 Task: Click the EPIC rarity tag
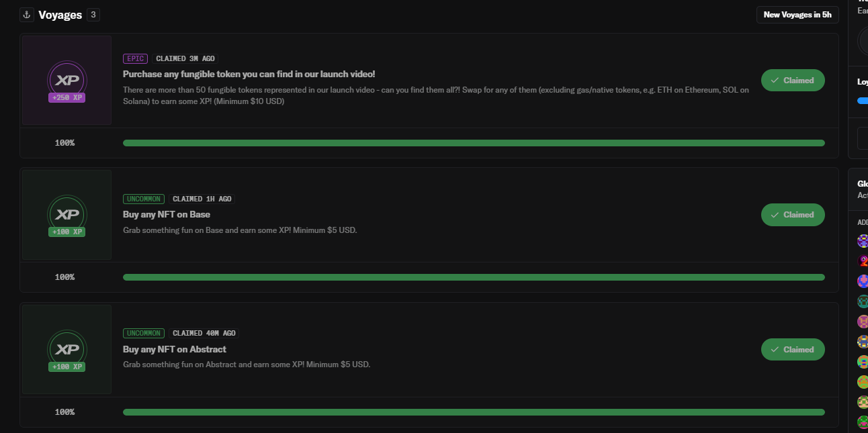[135, 59]
